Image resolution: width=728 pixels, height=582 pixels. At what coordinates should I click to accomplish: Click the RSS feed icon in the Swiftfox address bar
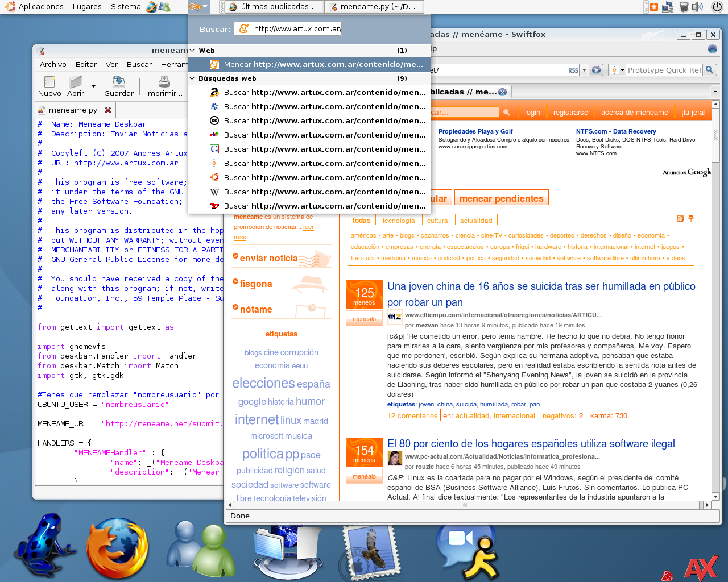coord(573,70)
